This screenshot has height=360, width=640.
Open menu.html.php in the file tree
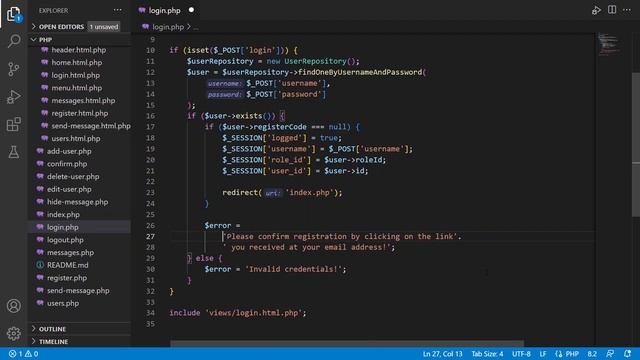(77, 88)
